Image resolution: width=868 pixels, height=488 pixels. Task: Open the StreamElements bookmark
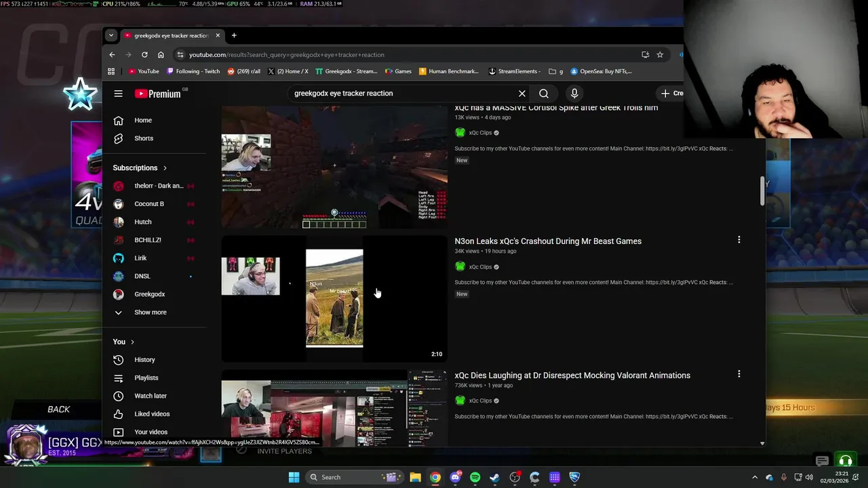tap(515, 71)
